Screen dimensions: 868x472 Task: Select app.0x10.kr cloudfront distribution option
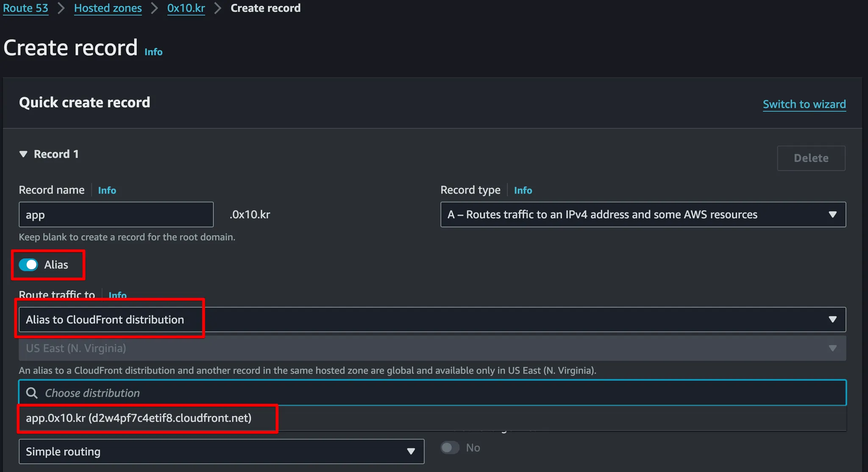[139, 418]
